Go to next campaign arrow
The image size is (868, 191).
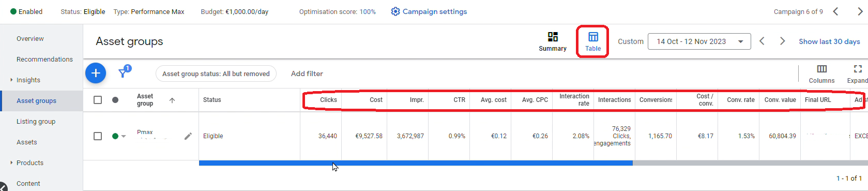pyautogui.click(x=860, y=11)
